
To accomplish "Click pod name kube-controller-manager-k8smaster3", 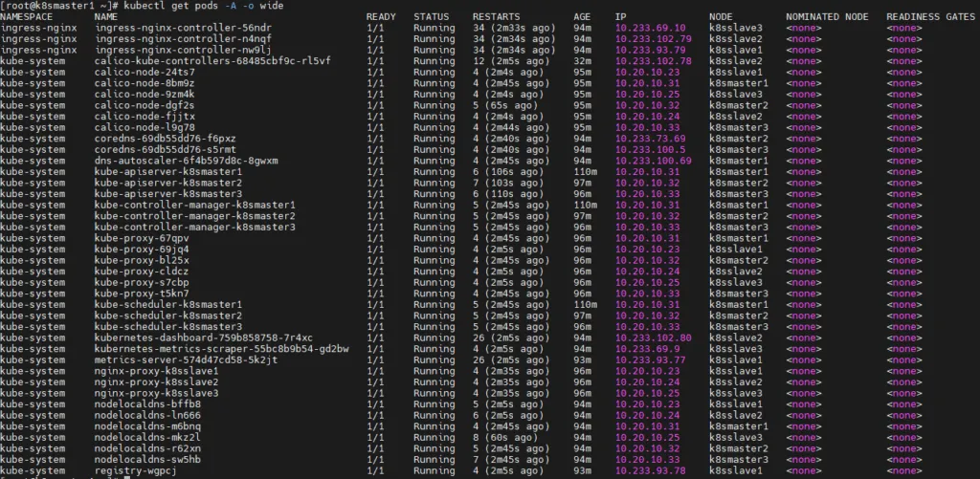I will pyautogui.click(x=195, y=228).
